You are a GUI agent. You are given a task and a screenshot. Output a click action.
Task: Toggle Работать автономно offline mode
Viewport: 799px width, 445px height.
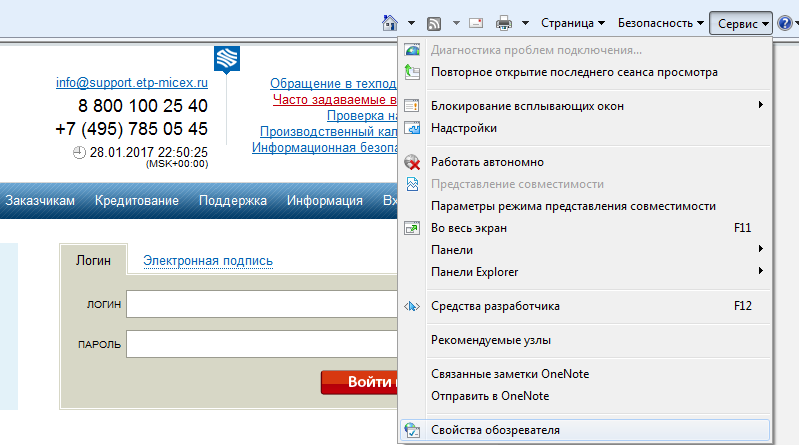(487, 162)
